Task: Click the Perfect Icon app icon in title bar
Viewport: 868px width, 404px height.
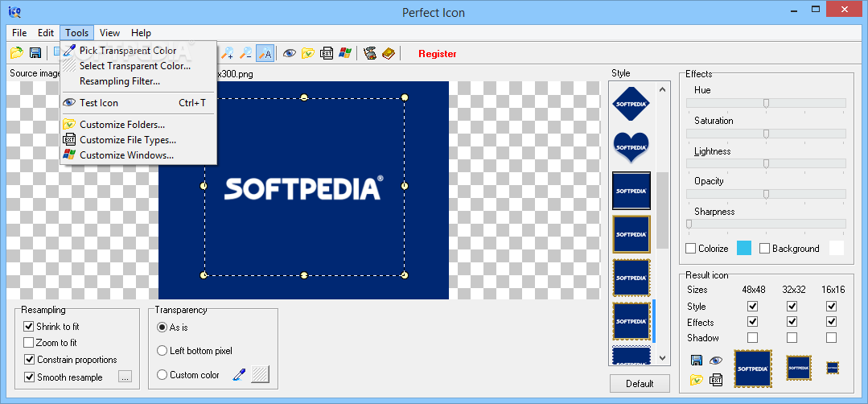Action: (14, 11)
